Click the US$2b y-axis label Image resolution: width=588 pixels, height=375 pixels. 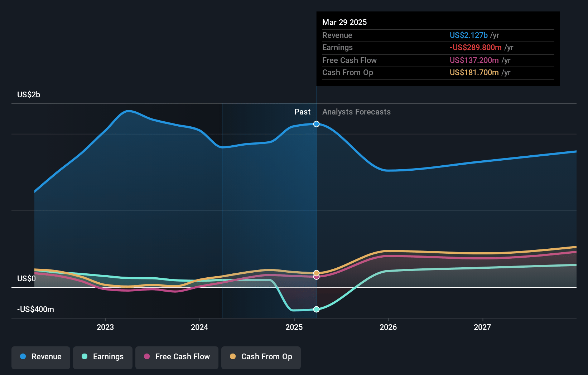[29, 94]
